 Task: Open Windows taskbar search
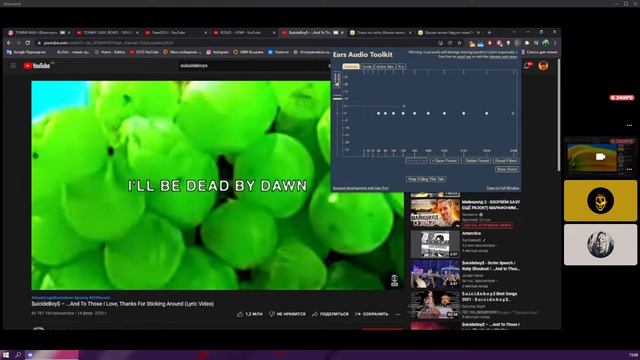point(18,355)
